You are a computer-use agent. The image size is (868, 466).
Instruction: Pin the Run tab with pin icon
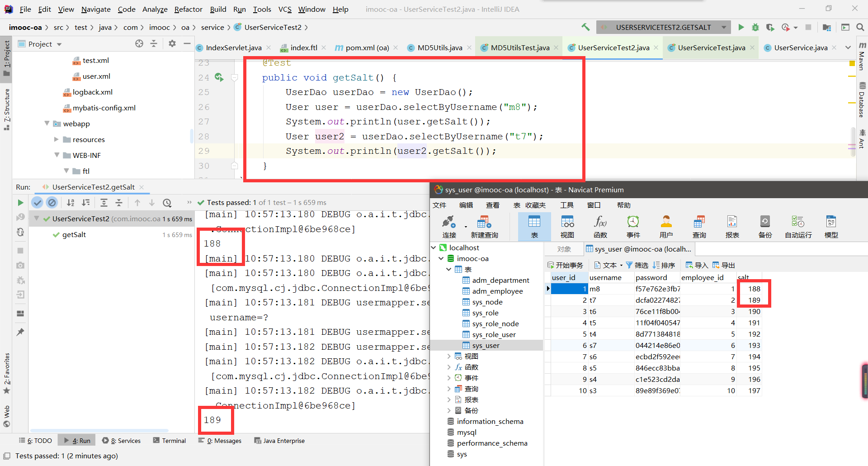tap(20, 332)
